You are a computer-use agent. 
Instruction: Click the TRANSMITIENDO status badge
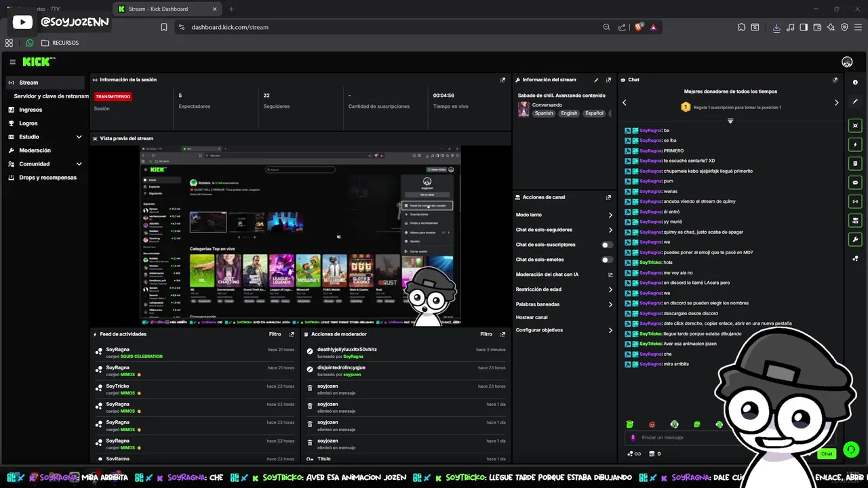pyautogui.click(x=113, y=96)
